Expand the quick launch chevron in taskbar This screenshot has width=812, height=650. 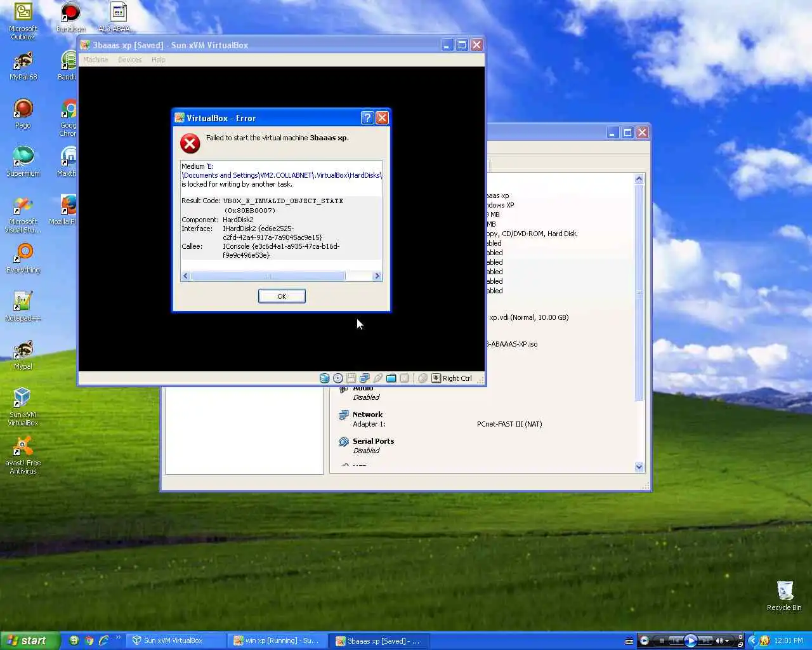click(x=118, y=639)
